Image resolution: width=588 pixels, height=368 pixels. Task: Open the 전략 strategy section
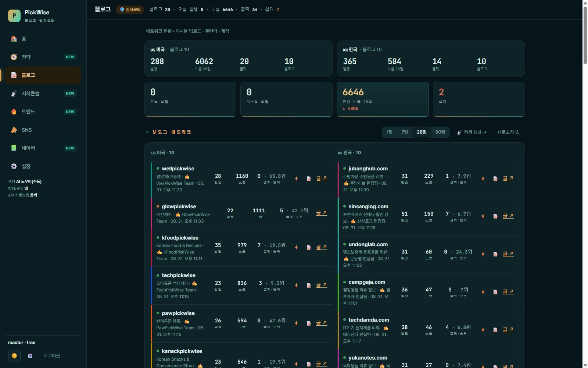43,57
